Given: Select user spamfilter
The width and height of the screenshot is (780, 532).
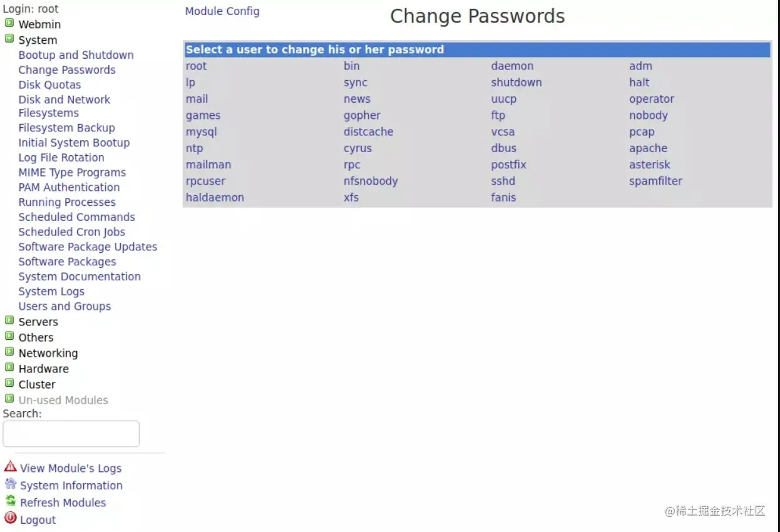Looking at the screenshot, I should [x=655, y=181].
